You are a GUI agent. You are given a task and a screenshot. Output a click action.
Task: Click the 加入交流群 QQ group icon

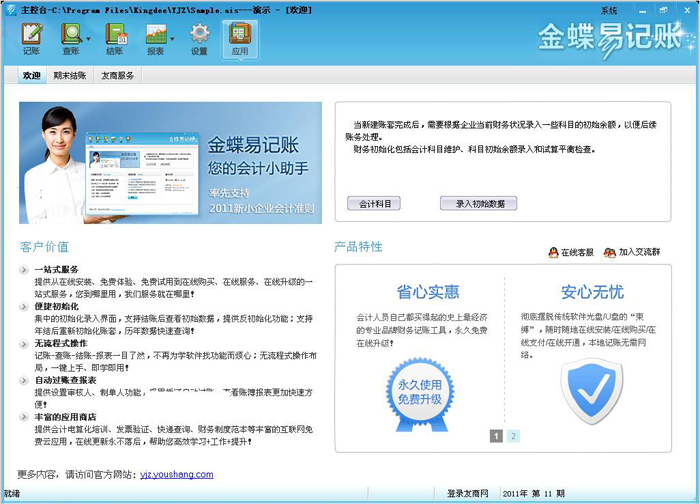(x=609, y=252)
